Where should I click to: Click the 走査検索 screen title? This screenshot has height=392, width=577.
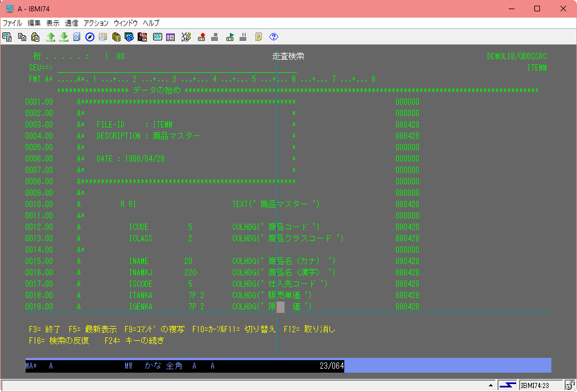tap(288, 56)
